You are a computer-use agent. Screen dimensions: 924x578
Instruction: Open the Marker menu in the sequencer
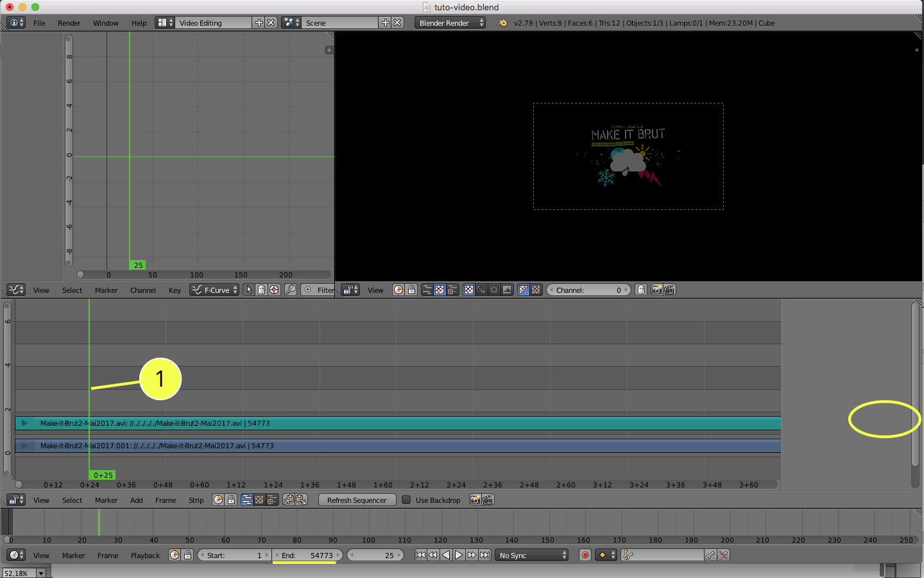106,500
